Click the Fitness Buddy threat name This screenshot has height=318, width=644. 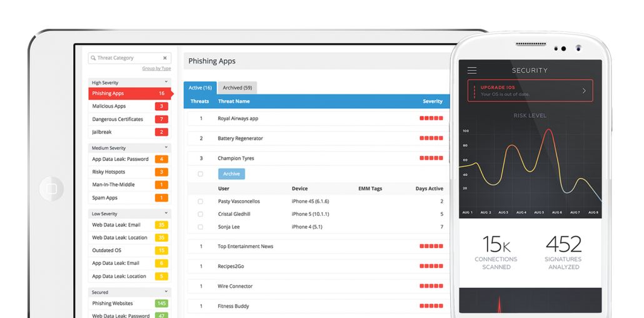pyautogui.click(x=233, y=306)
